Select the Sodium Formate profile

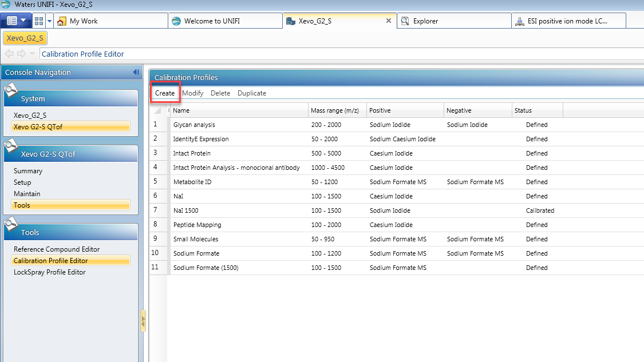[x=397, y=254]
